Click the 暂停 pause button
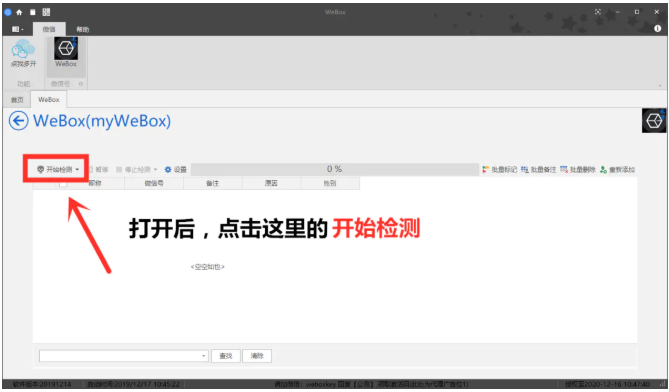 pos(98,169)
